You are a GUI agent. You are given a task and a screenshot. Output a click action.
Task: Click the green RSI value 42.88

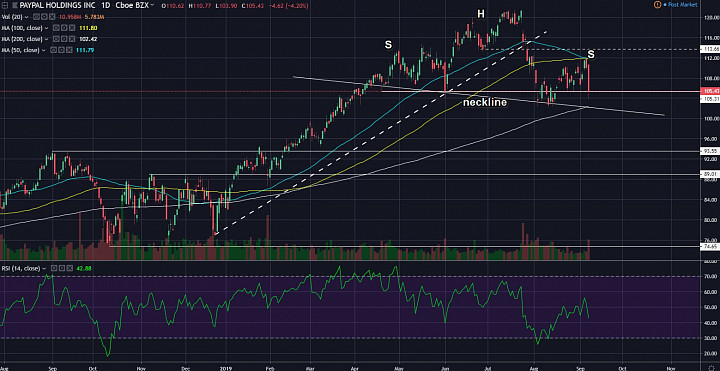point(83,268)
